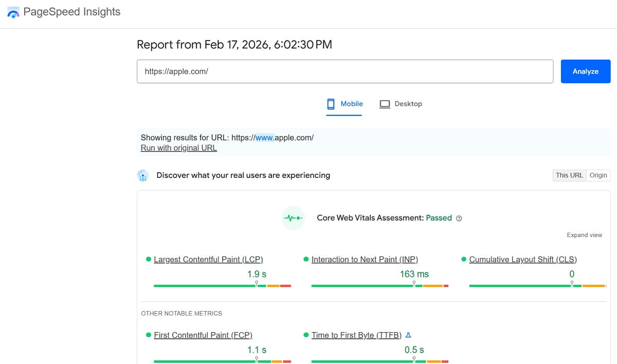This screenshot has width=617, height=364.
Task: Open the Time to First Byte metric link
Action: coord(356,335)
